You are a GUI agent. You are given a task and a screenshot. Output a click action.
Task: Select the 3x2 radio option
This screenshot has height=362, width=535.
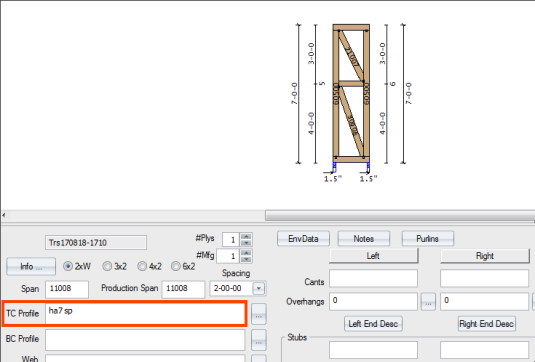(107, 266)
